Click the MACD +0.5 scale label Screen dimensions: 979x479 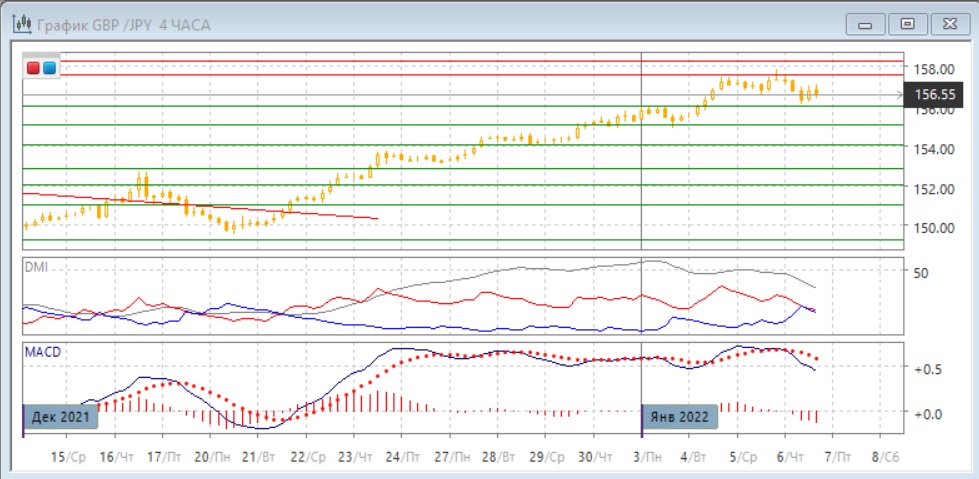point(929,369)
